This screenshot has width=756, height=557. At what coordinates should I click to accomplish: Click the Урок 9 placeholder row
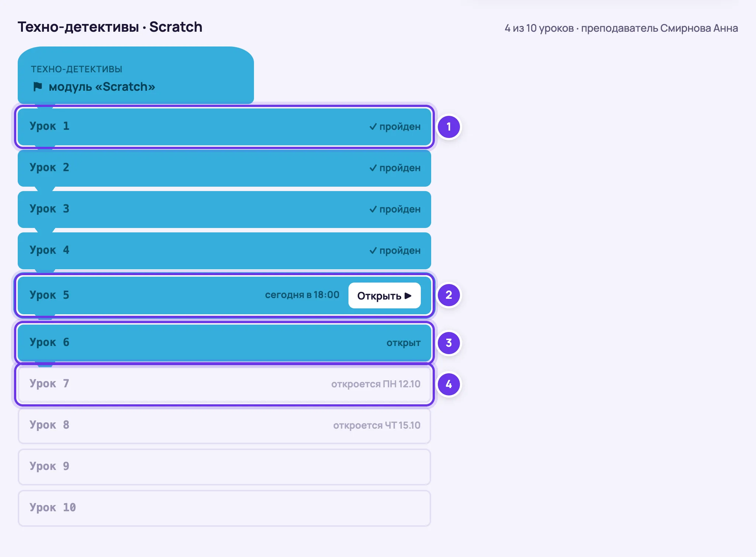click(224, 467)
